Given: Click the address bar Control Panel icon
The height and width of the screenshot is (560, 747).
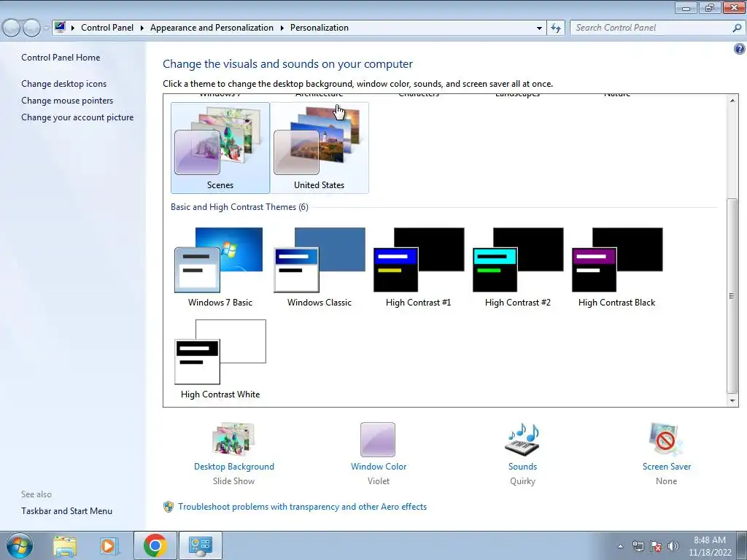Looking at the screenshot, I should (x=60, y=27).
